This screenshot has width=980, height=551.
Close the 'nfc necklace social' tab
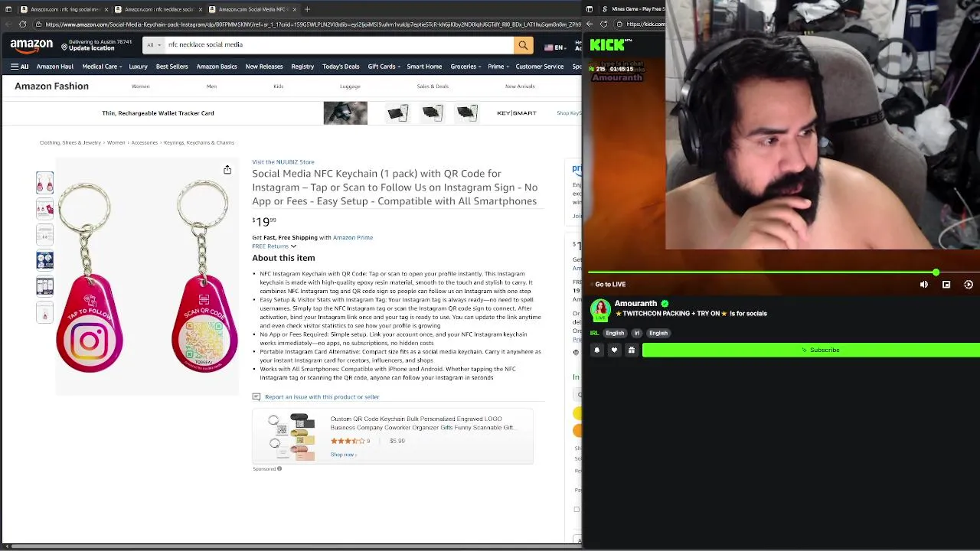(x=200, y=9)
